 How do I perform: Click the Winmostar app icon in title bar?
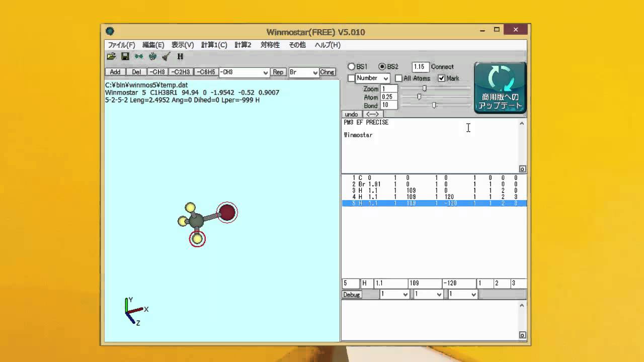(110, 32)
